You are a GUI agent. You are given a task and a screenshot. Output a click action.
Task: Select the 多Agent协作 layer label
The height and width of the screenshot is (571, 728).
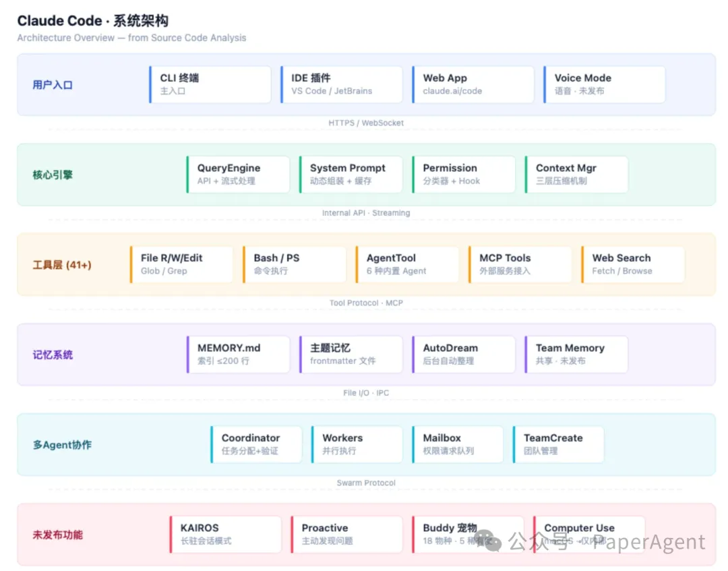pyautogui.click(x=62, y=445)
